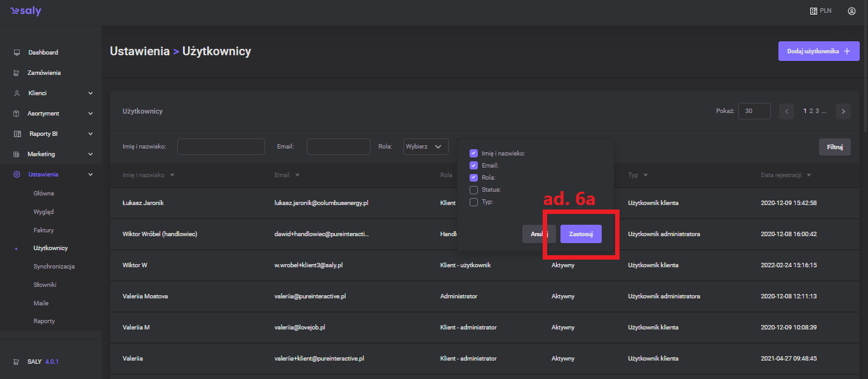Viewport: 868px width, 379px height.
Task: Open the Słowniki settings submenu item
Action: [x=45, y=285]
